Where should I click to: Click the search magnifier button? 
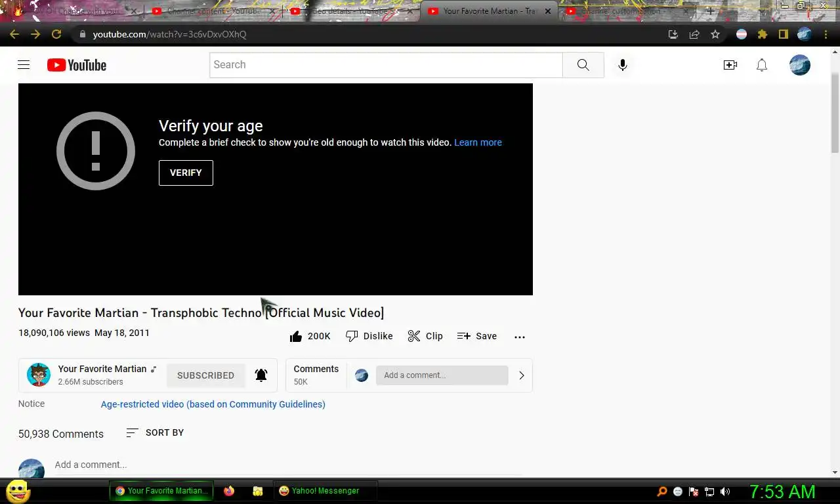[x=583, y=65]
